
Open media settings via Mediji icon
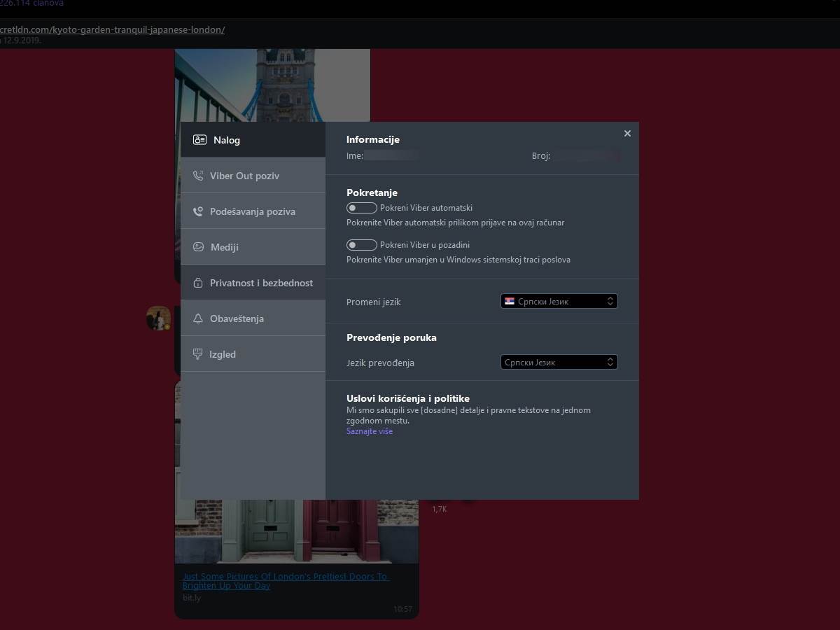(197, 246)
